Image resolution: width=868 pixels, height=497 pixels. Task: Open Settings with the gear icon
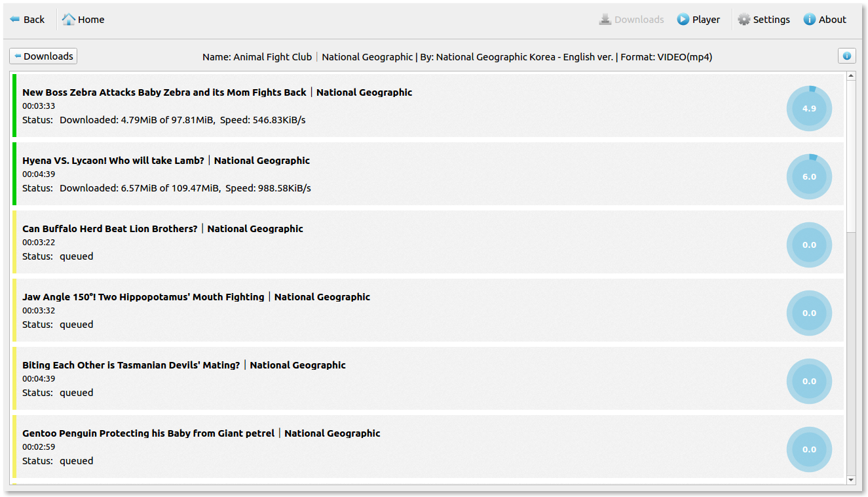[744, 20]
